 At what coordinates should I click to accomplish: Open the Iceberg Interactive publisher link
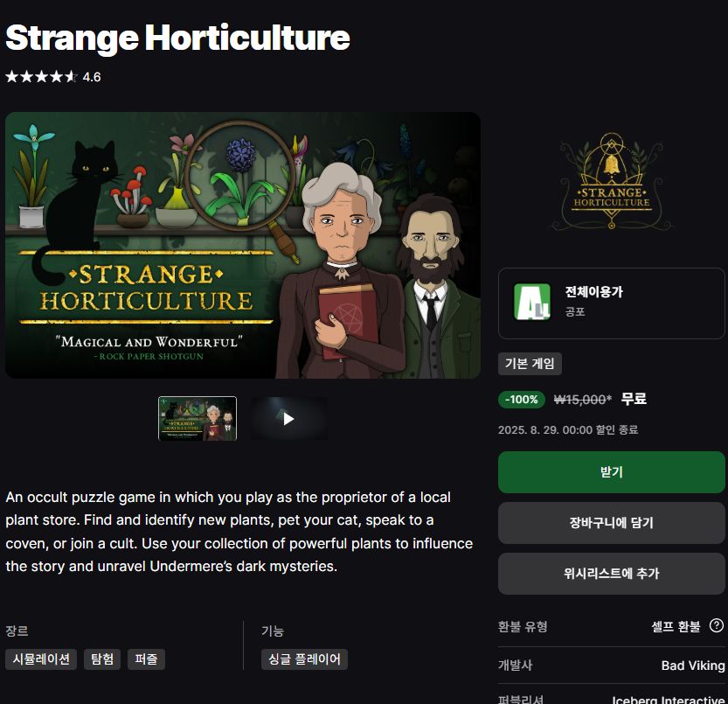[668, 700]
